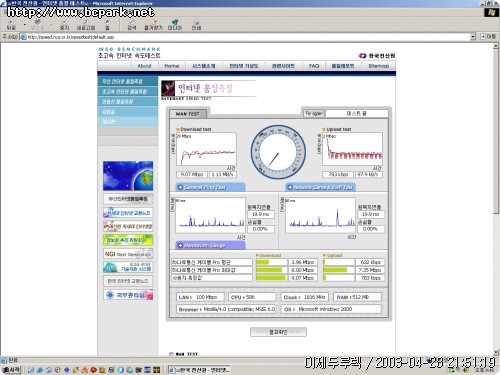Viewport: 500px width, 375px height.
Task: Open the FAQ menu item
Action: (314, 66)
